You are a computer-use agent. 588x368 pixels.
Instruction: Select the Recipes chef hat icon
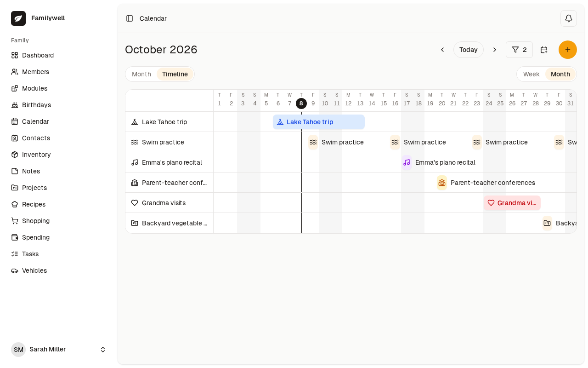pos(15,204)
